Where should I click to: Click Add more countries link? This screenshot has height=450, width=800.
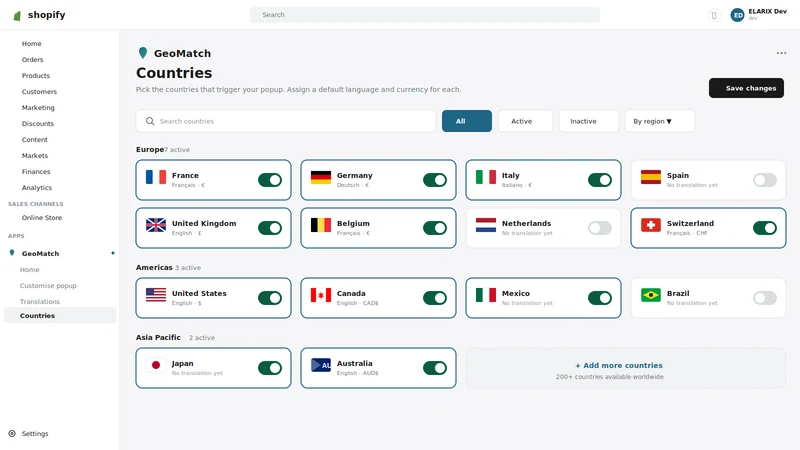pos(619,365)
